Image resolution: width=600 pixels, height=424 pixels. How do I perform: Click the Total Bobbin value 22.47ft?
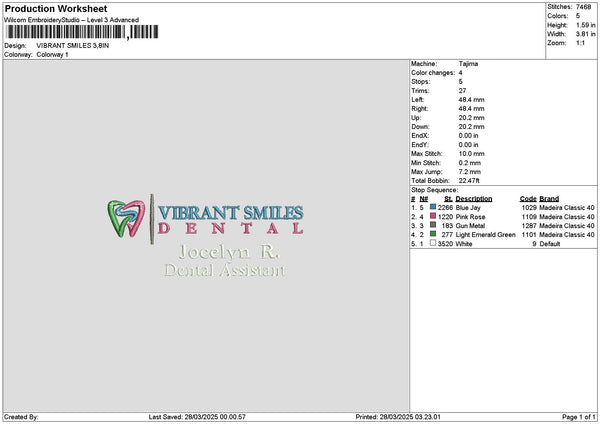(x=469, y=181)
